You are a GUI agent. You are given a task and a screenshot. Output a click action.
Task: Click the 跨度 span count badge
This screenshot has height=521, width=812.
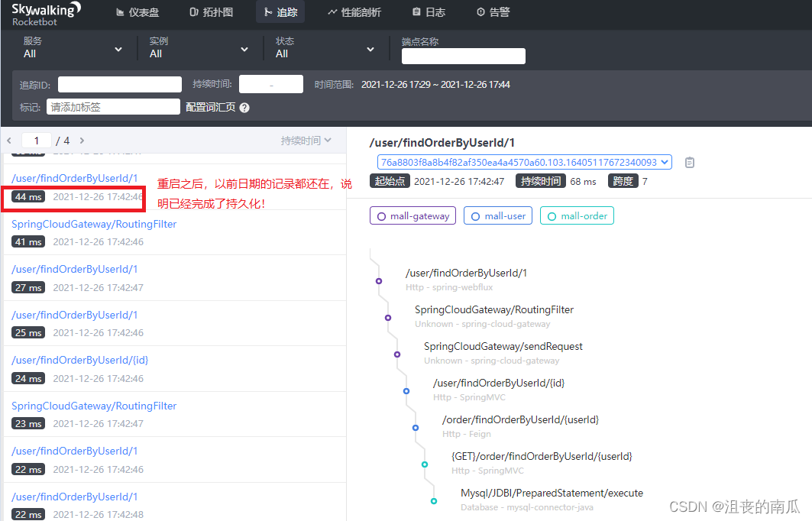coord(623,181)
